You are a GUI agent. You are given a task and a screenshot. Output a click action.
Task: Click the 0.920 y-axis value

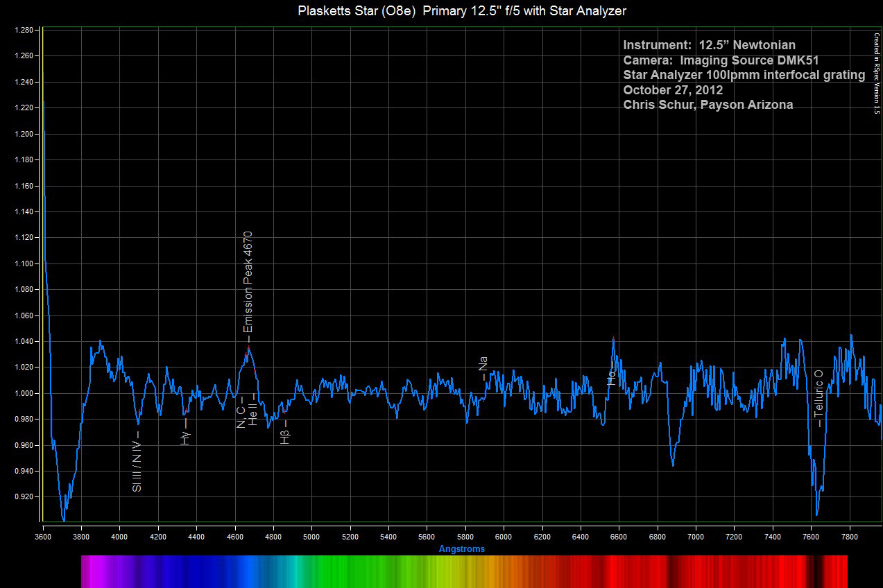click(24, 497)
